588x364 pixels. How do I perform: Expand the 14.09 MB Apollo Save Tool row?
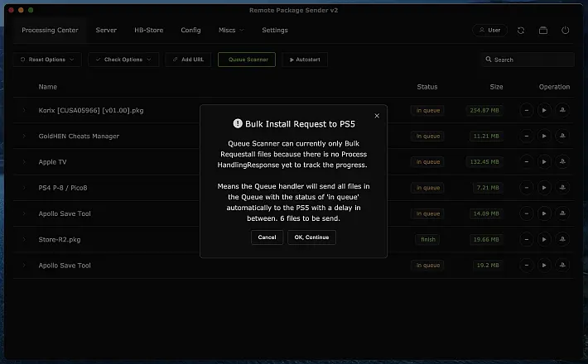[24, 213]
